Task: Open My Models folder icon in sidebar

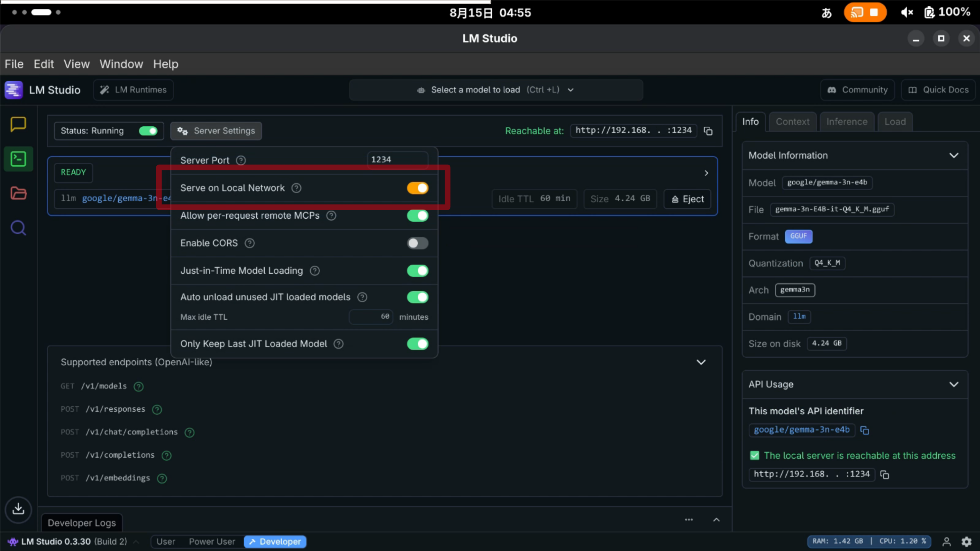Action: [18, 193]
